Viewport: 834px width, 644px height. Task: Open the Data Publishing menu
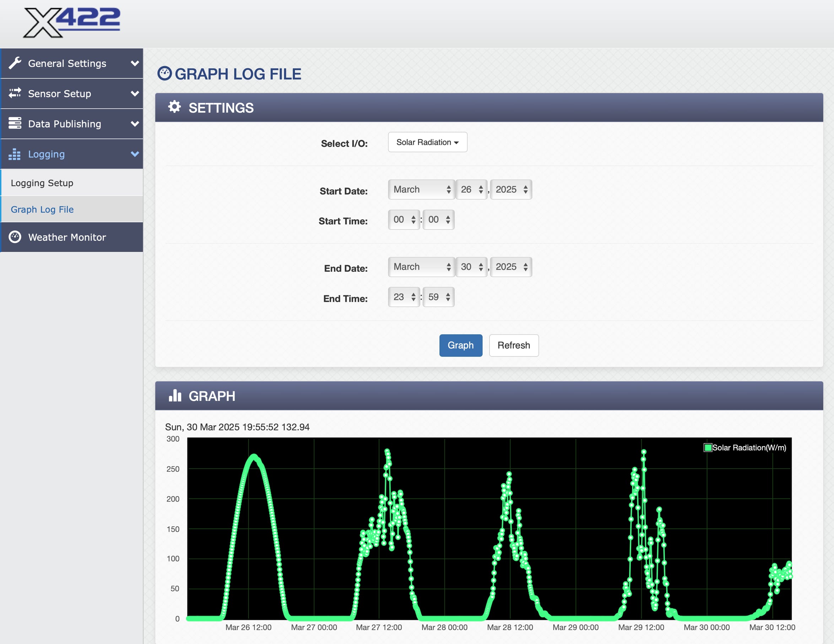click(x=72, y=124)
